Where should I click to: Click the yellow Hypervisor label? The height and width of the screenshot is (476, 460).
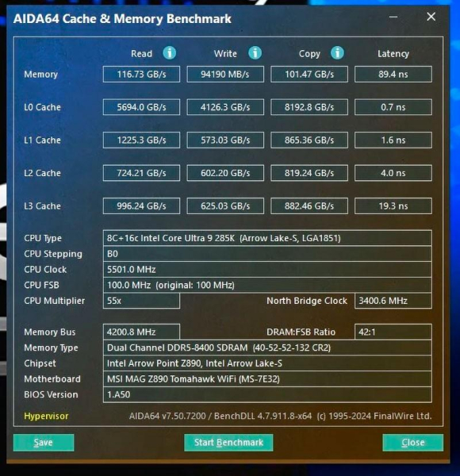tap(46, 416)
